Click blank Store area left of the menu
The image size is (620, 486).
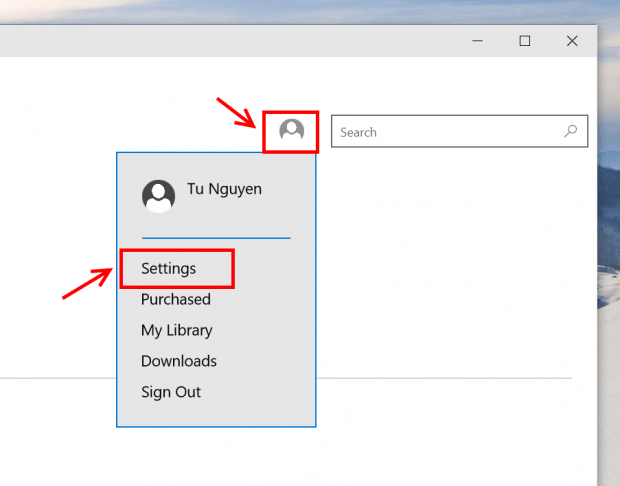coord(57,217)
